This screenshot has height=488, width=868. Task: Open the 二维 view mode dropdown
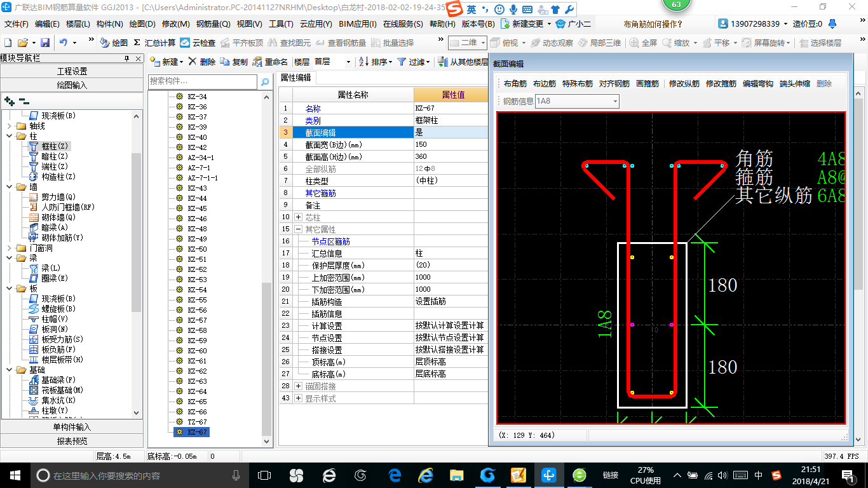click(467, 43)
